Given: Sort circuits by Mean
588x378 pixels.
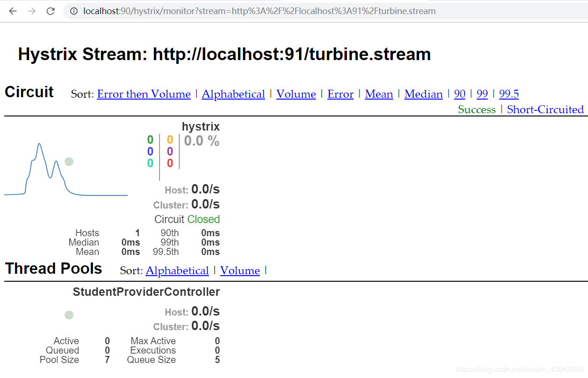Looking at the screenshot, I should (379, 94).
